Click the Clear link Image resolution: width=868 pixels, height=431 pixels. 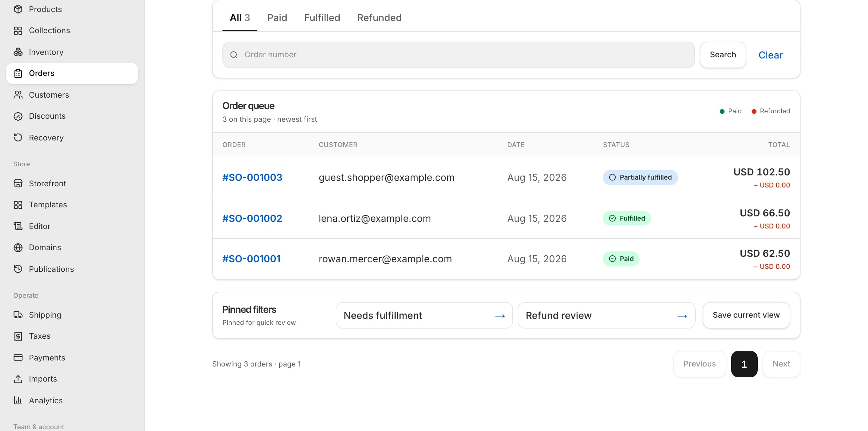(770, 55)
